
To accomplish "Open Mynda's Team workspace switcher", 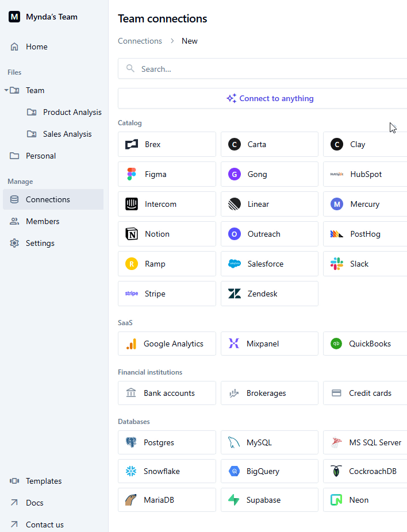I will coord(43,17).
